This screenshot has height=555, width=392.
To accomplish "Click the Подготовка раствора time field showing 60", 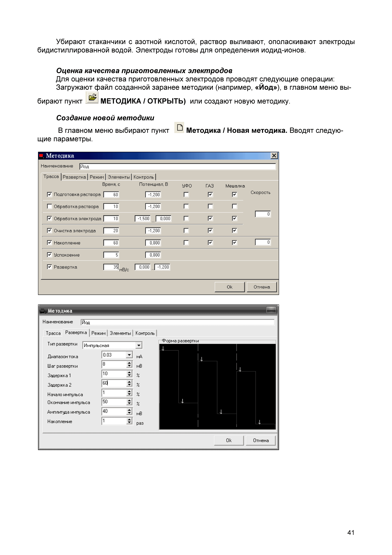I will pyautogui.click(x=111, y=195).
